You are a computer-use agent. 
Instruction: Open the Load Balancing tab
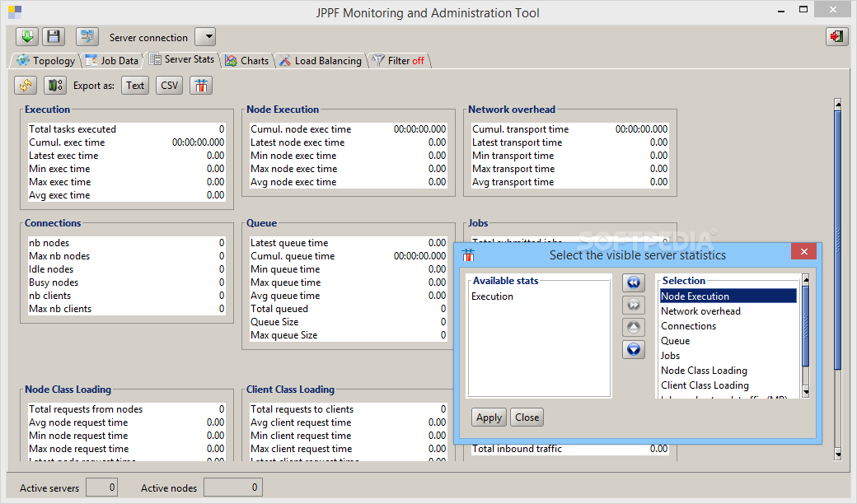pyautogui.click(x=321, y=61)
